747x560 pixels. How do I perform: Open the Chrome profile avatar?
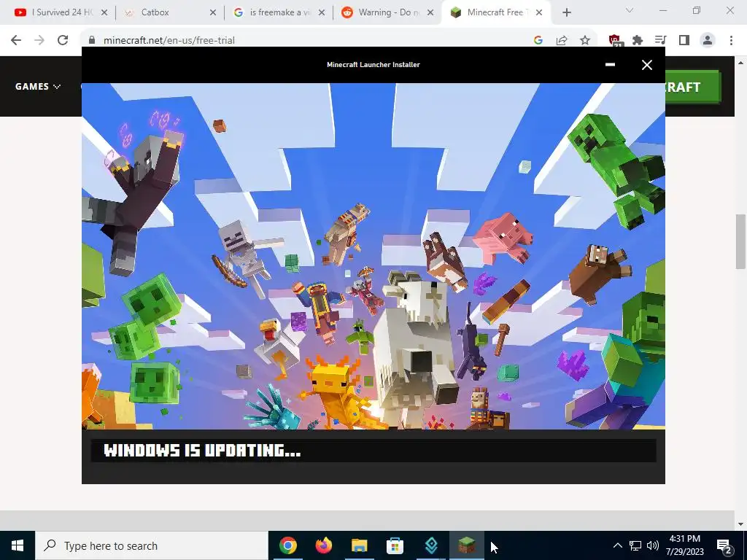708,40
